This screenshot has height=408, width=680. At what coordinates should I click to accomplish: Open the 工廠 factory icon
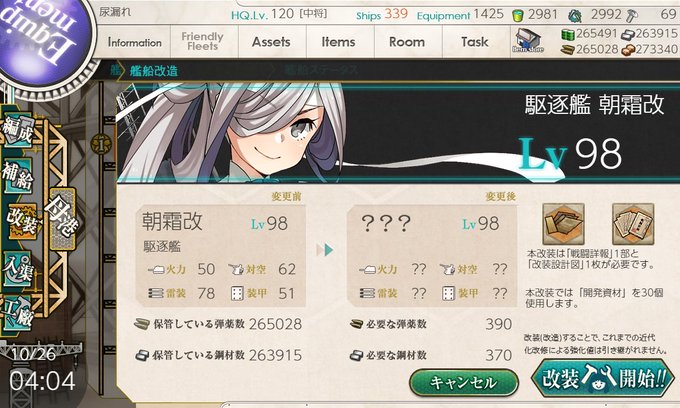point(17,313)
